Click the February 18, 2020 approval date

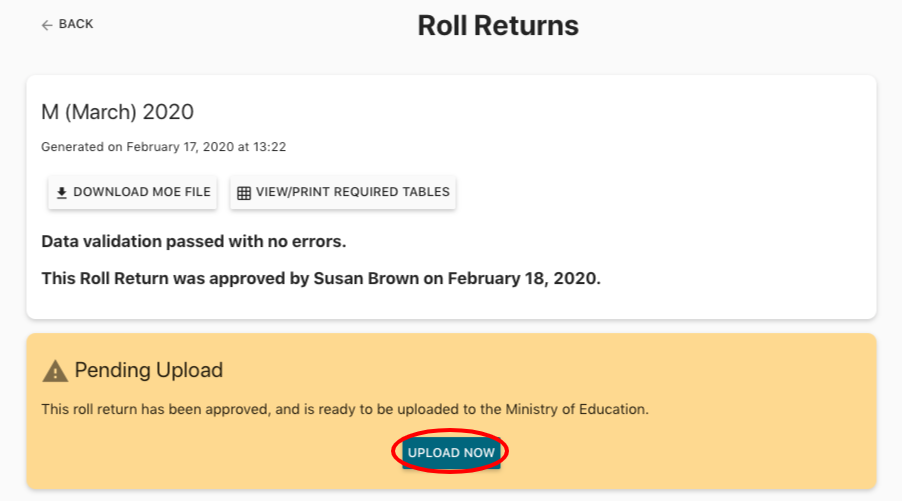(x=523, y=278)
